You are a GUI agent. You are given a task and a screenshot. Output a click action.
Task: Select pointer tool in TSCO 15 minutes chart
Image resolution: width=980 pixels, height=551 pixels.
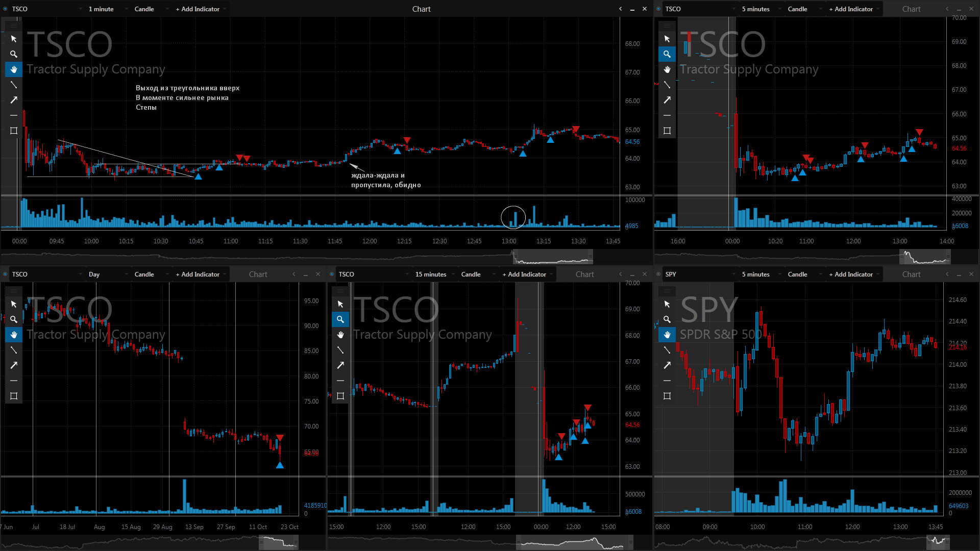click(x=340, y=304)
